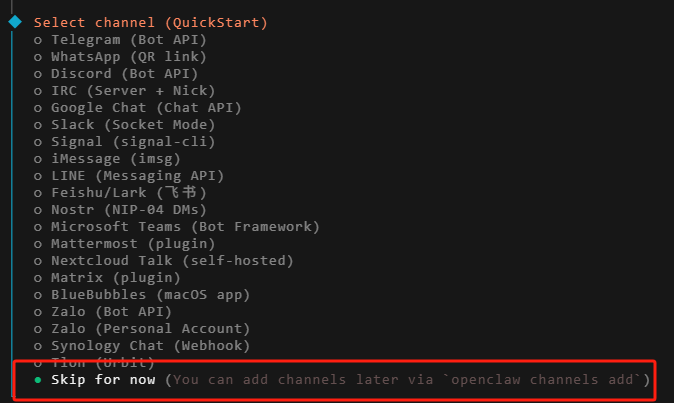This screenshot has width=674, height=403.
Task: Select Synology Chat (Webhook) channel
Action: [150, 345]
